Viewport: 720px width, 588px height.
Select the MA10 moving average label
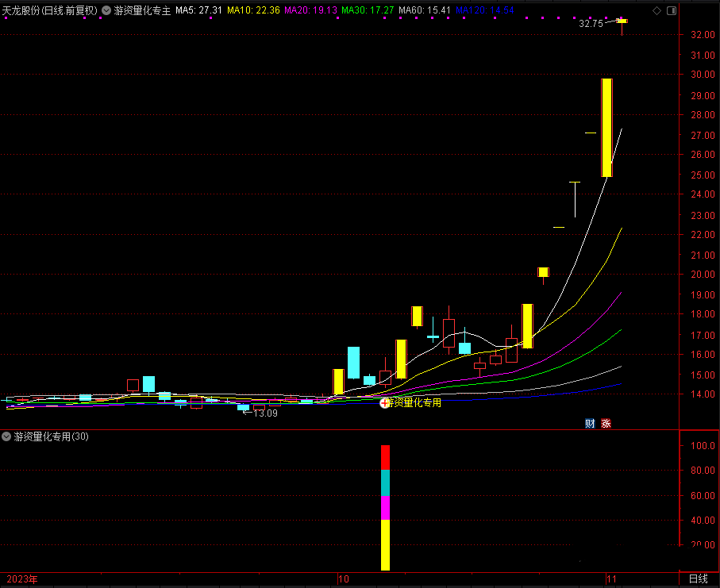click(x=252, y=10)
